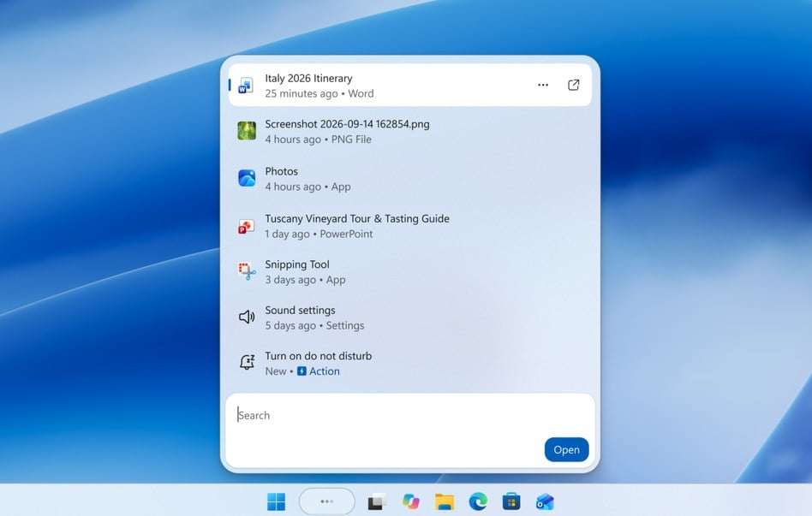Viewport: 812px width, 516px height.
Task: Open Microsoft Store from the taskbar
Action: coord(511,501)
